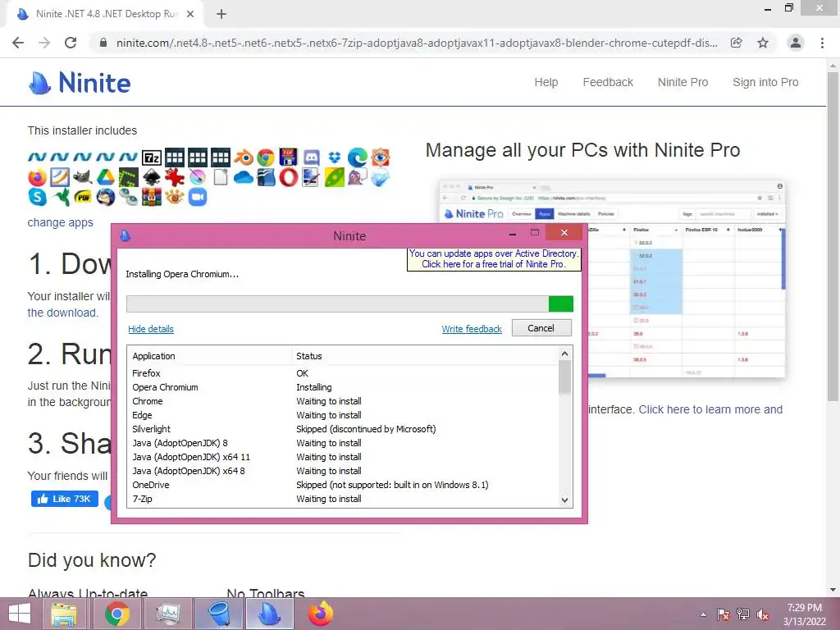Image resolution: width=840 pixels, height=630 pixels.
Task: Click the PeaZip green icon
Action: (335, 177)
